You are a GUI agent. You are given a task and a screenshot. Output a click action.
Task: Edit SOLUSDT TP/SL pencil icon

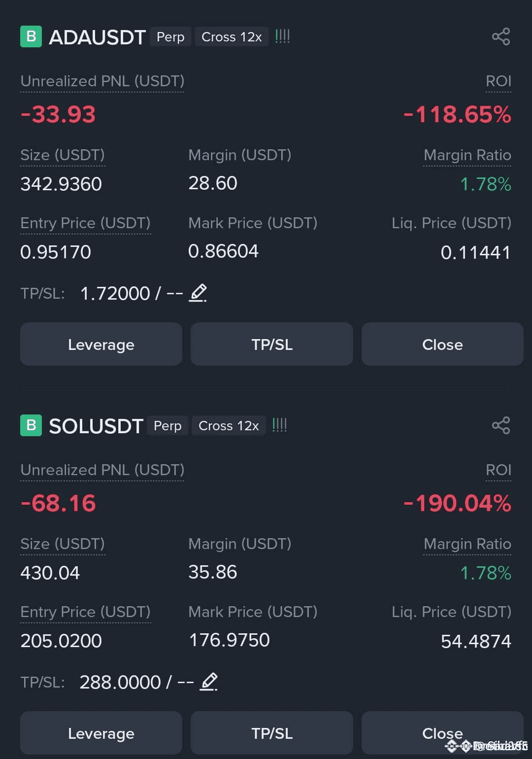click(209, 682)
